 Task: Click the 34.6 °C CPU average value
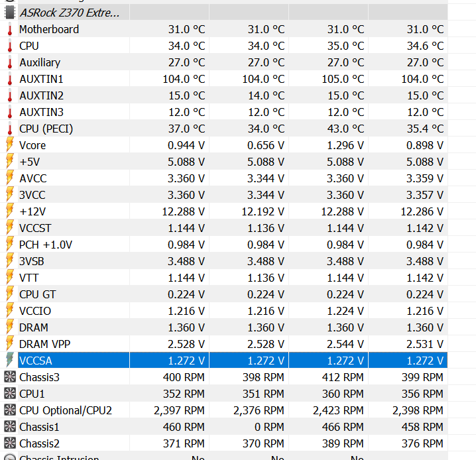425,46
